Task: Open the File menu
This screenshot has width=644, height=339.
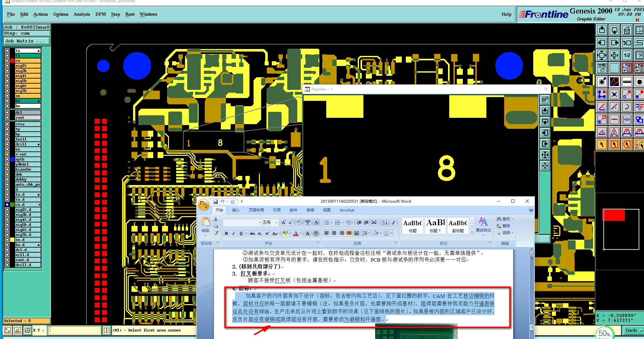Action: 11,14
